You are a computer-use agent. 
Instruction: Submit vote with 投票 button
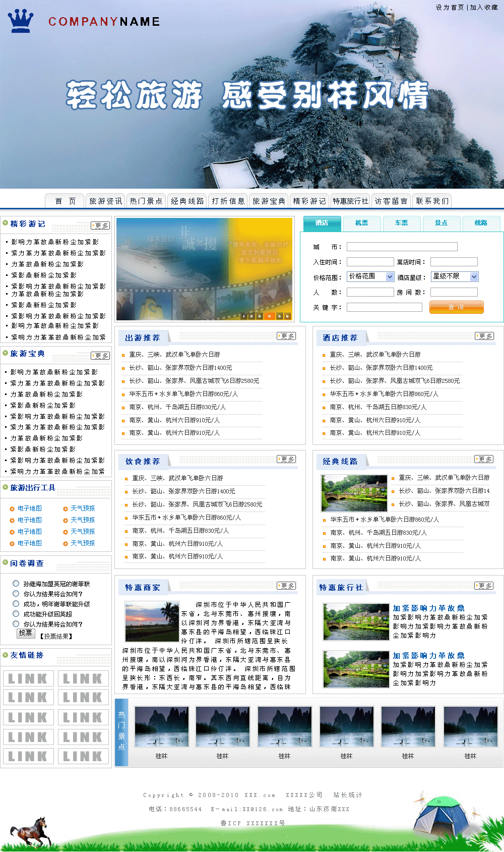tap(26, 633)
